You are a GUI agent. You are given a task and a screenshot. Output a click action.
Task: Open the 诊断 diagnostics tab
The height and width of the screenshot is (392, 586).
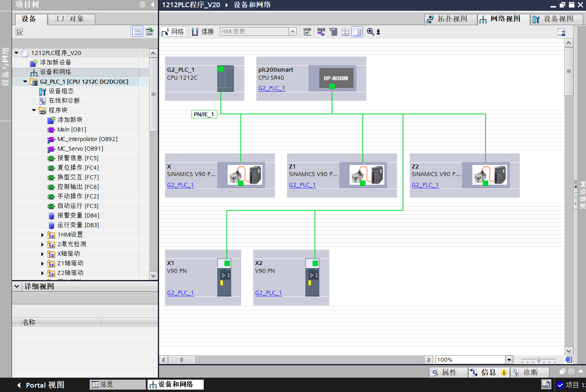[530, 372]
